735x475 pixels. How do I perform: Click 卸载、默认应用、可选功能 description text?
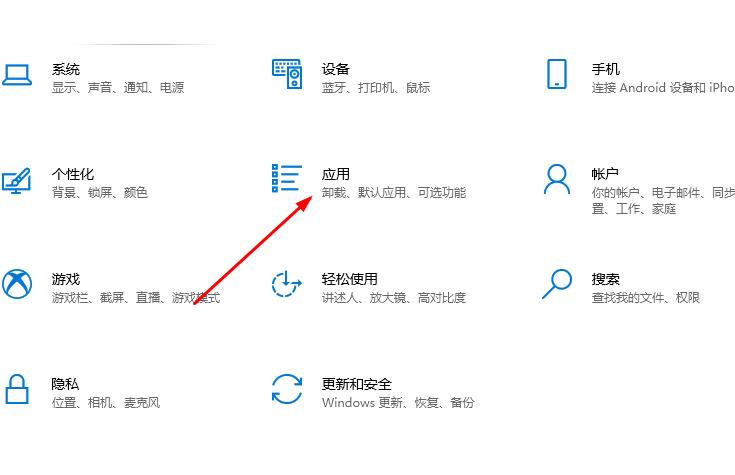click(394, 193)
